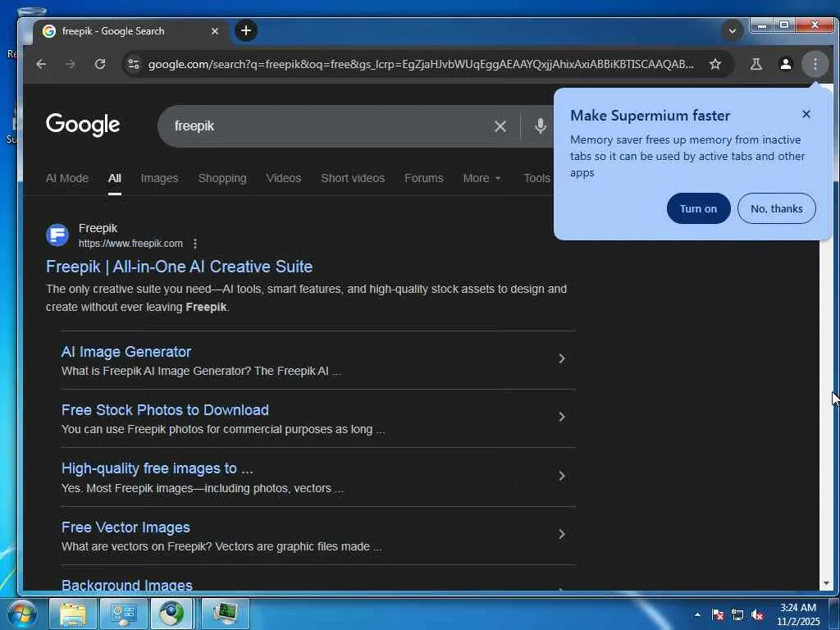Switch to the AI Mode tab
Viewport: 840px width, 630px height.
(67, 178)
